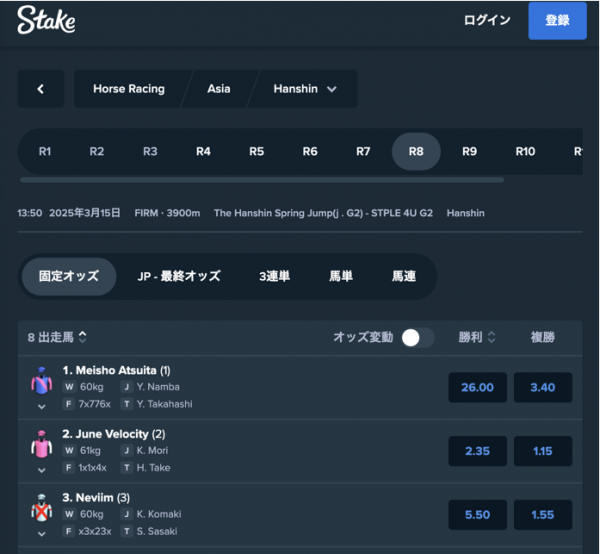
Task: Sort by 勝利 odds using its arrows
Action: (492, 337)
